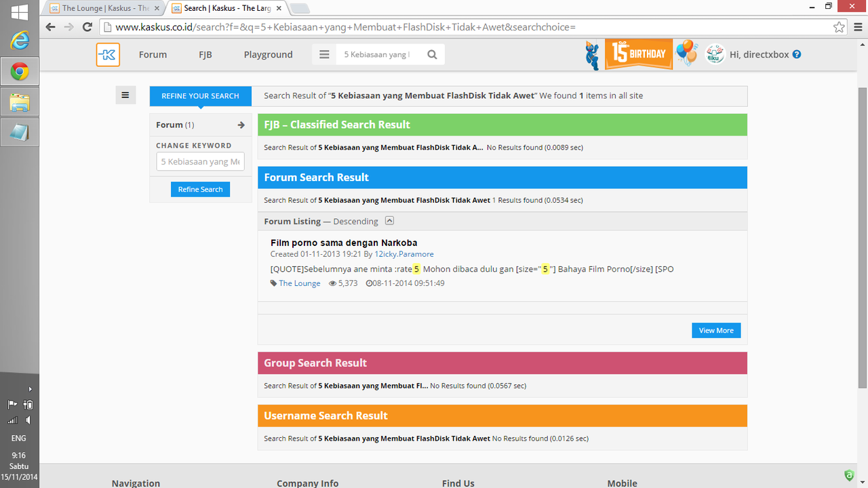Click the ENG language indicator
This screenshot has height=488, width=868.
(x=19, y=439)
